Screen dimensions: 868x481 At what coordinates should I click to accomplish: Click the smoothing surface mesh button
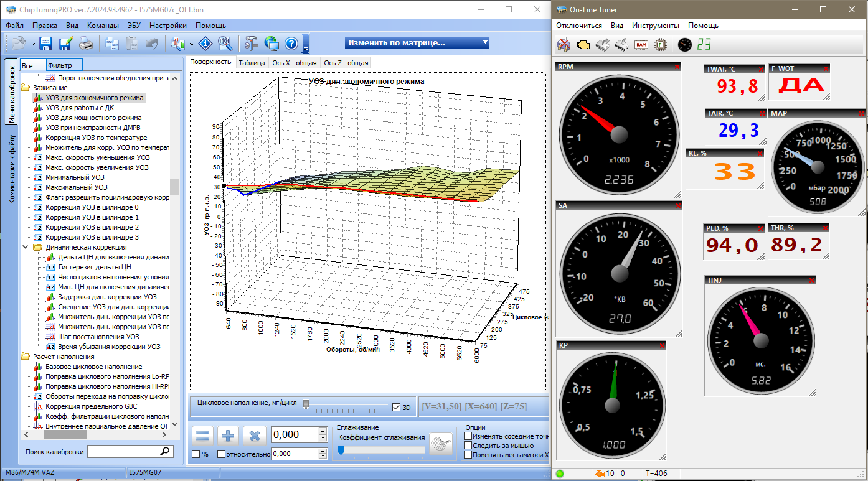[441, 444]
